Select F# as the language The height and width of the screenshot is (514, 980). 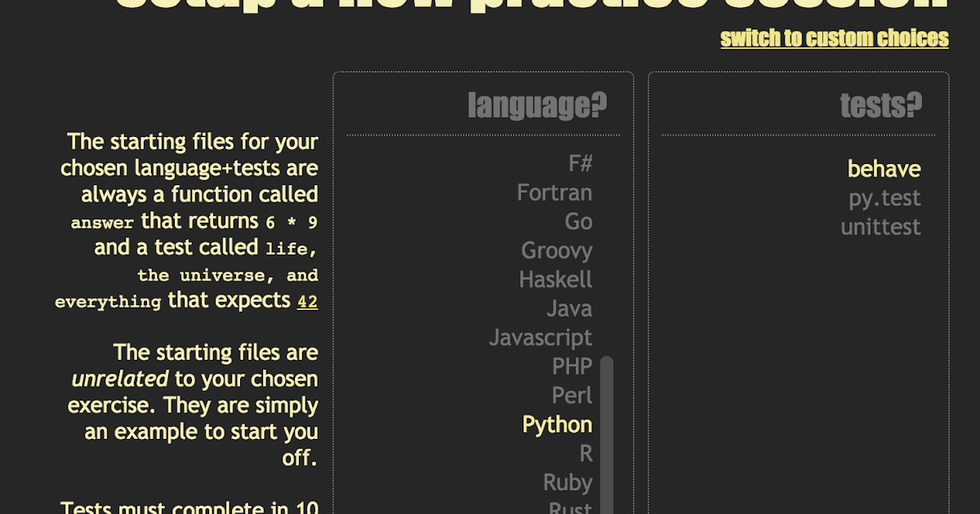pos(581,163)
